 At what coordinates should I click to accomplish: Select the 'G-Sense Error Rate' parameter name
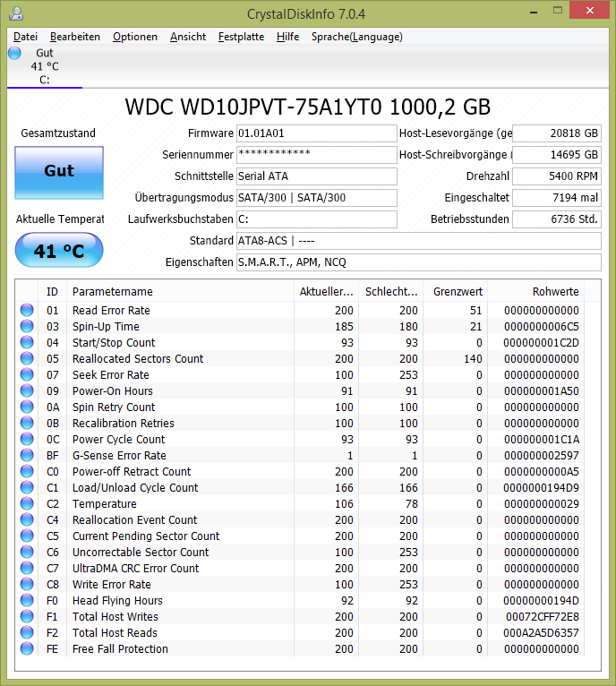pos(119,456)
